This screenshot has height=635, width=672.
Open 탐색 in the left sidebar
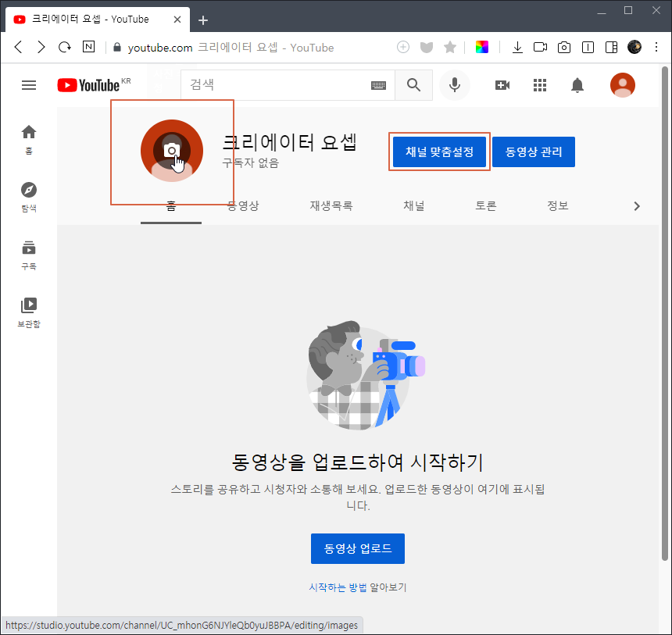[29, 198]
